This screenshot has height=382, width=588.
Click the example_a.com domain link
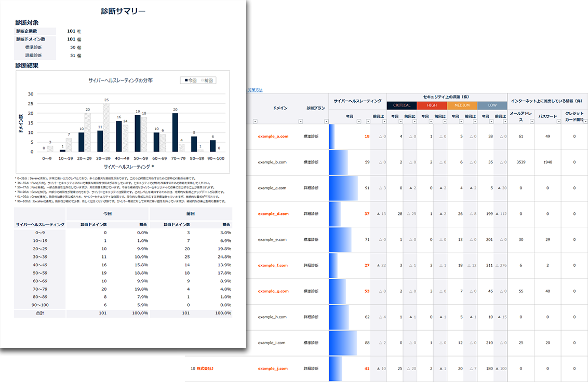coord(272,137)
